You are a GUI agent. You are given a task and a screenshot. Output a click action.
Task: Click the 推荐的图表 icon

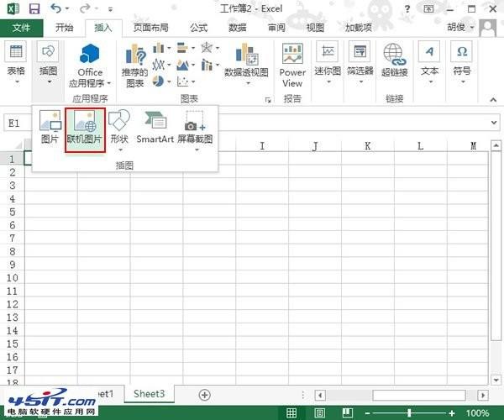pos(134,66)
